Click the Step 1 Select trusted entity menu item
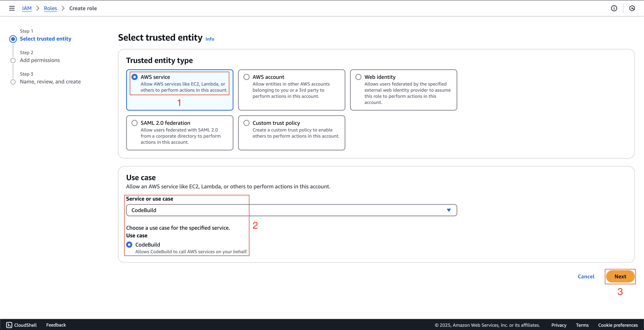644x330 pixels. coord(45,39)
